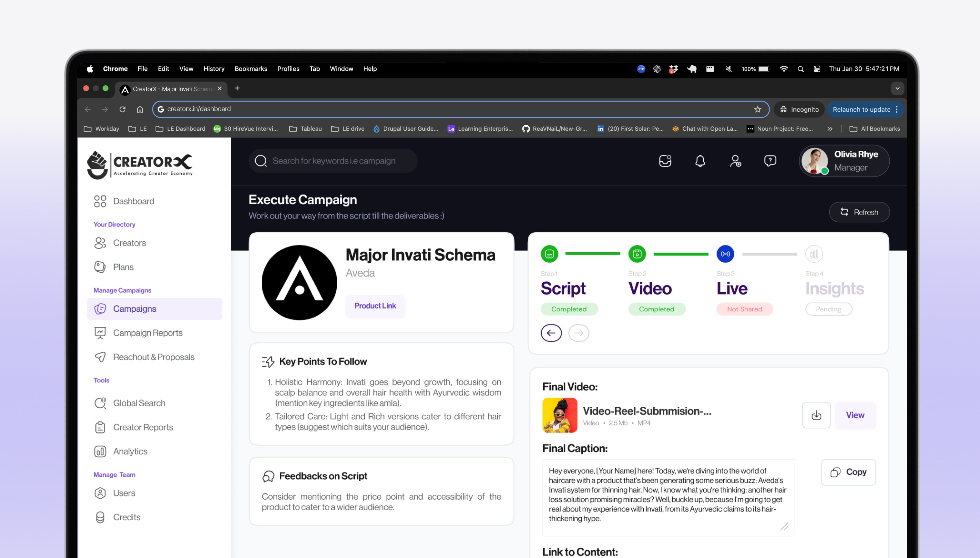The image size is (980, 558).
Task: Open the help question-mark icon
Action: 770,161
